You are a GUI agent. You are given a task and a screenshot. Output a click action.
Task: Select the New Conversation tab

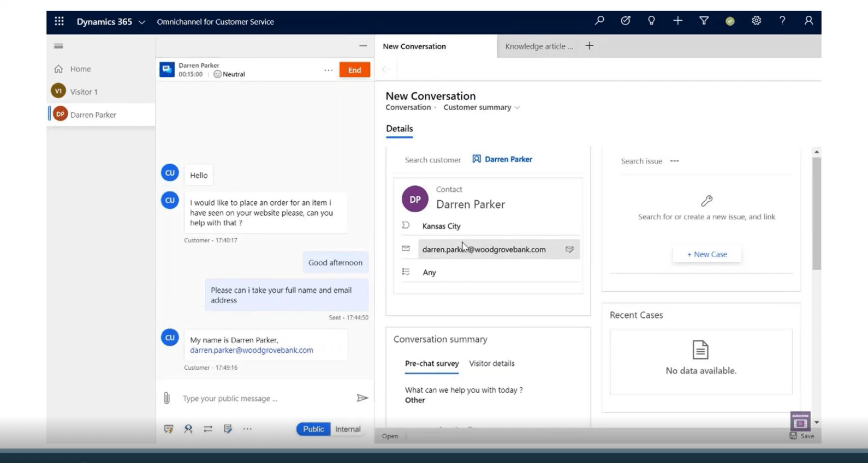coord(436,46)
